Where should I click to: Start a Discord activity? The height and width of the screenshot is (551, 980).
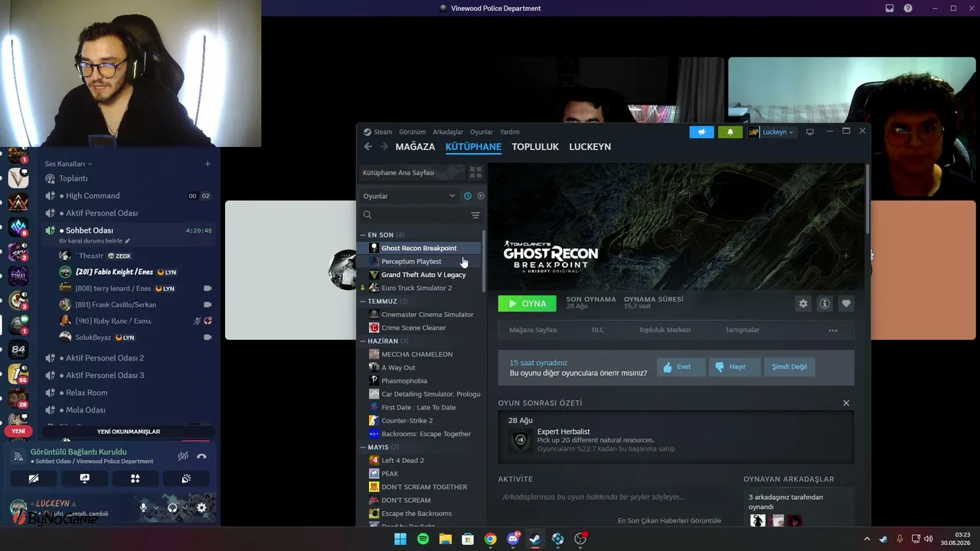[136, 478]
